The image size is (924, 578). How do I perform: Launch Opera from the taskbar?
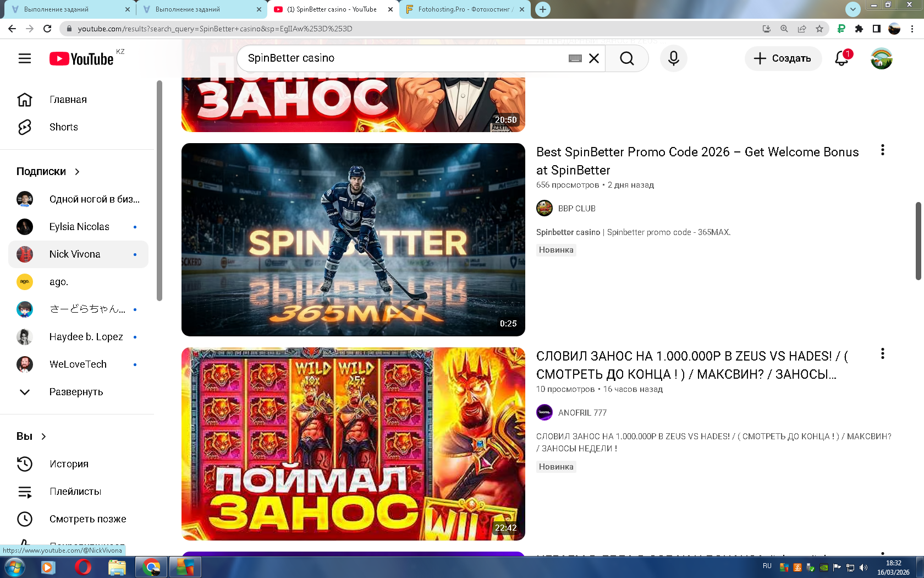(82, 567)
